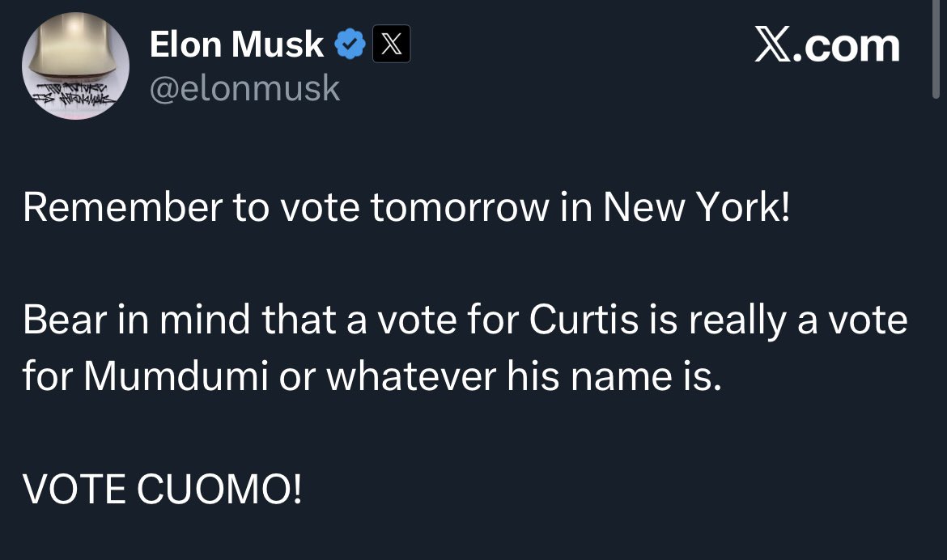Open the @elonmusk handle link
This screenshot has height=560, width=947.
(245, 87)
